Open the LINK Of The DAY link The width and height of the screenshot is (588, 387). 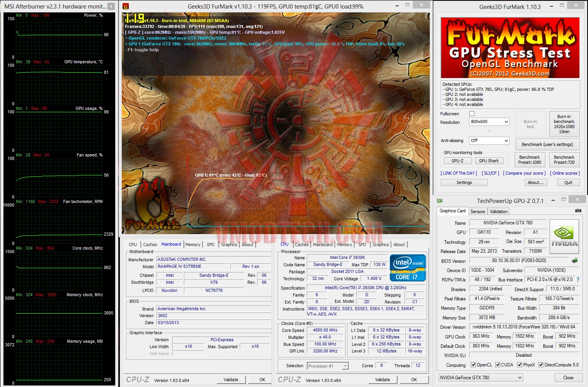tap(458, 173)
